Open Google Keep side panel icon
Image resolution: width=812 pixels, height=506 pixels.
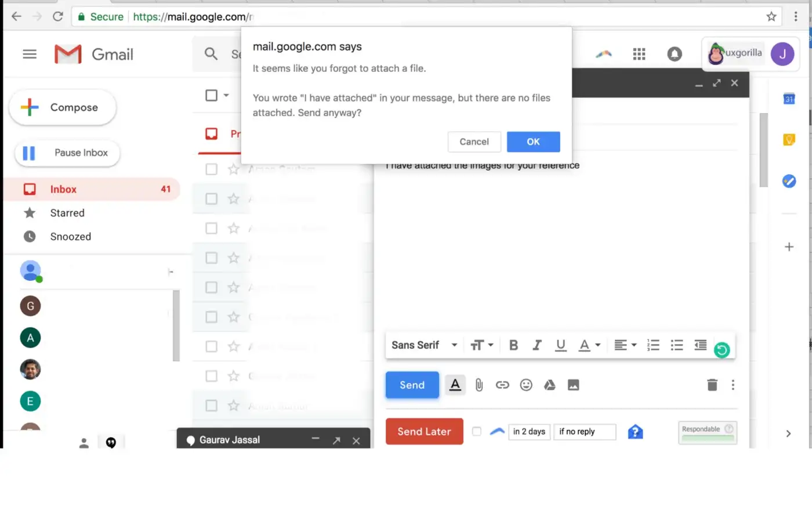[789, 140]
